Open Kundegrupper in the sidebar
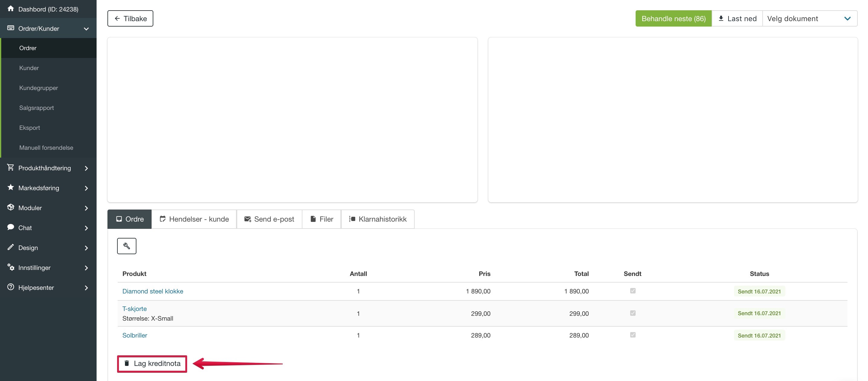Screen dimensions: 868x381 [x=48, y=88]
